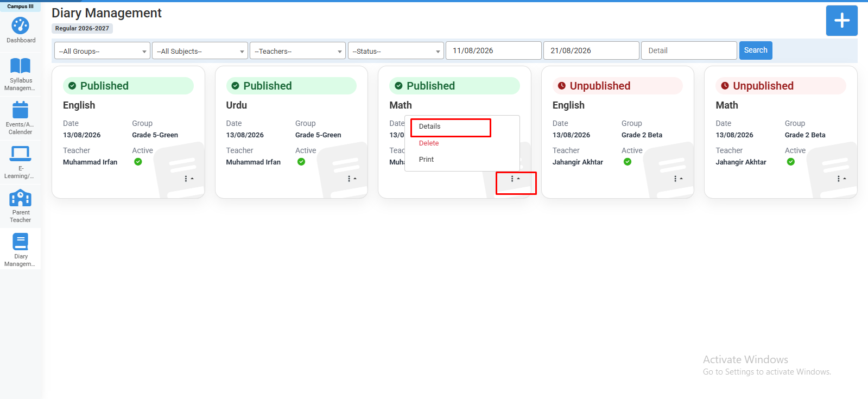Open the Events/Academic Calendar sidebar item
The image size is (868, 399).
tap(21, 118)
